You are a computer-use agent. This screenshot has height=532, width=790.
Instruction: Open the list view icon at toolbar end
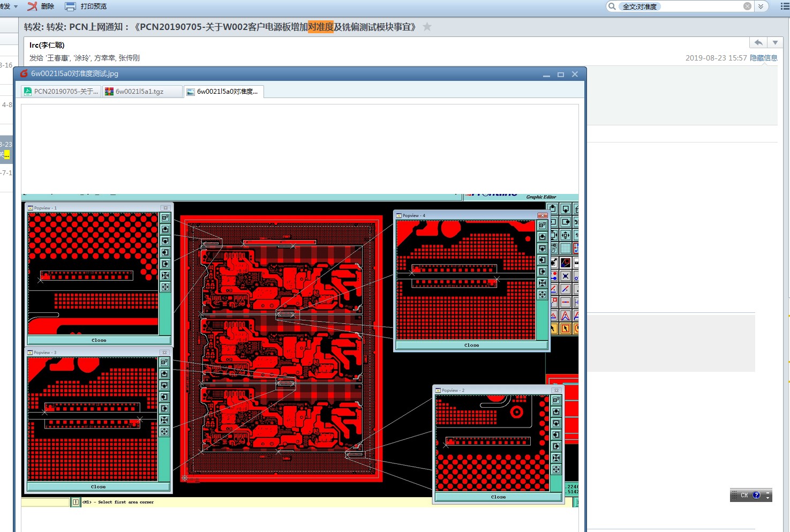(785, 6)
